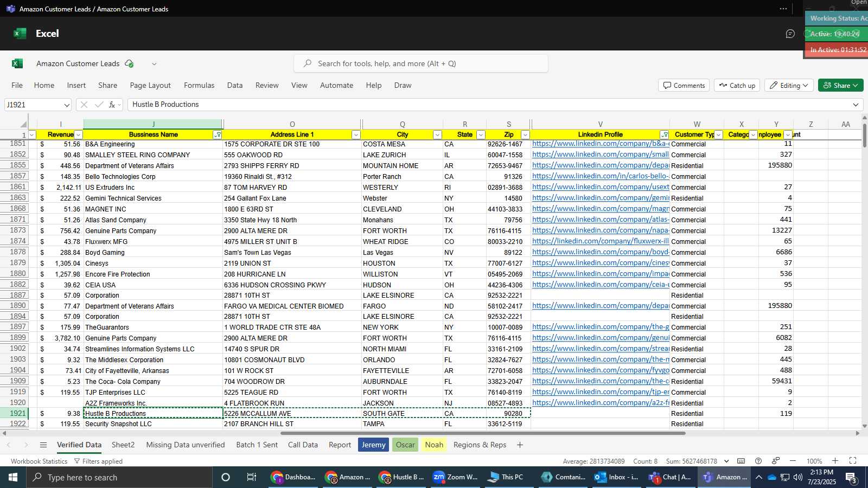868x488 pixels.
Task: Open Windows Start menu
Action: pyautogui.click(x=13, y=477)
